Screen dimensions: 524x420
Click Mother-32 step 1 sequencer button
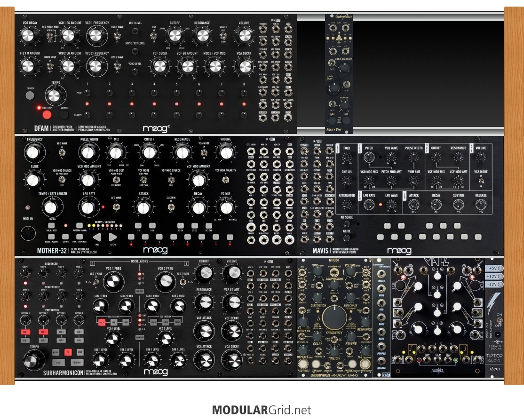pos(131,237)
